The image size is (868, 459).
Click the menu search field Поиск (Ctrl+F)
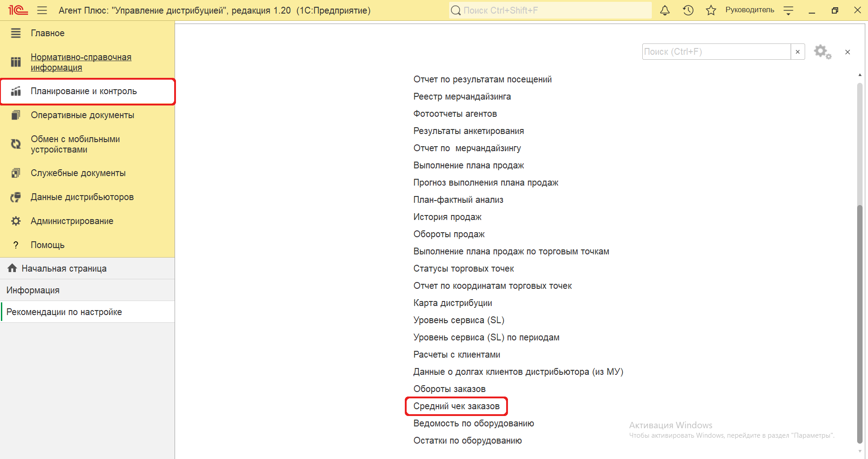[716, 52]
